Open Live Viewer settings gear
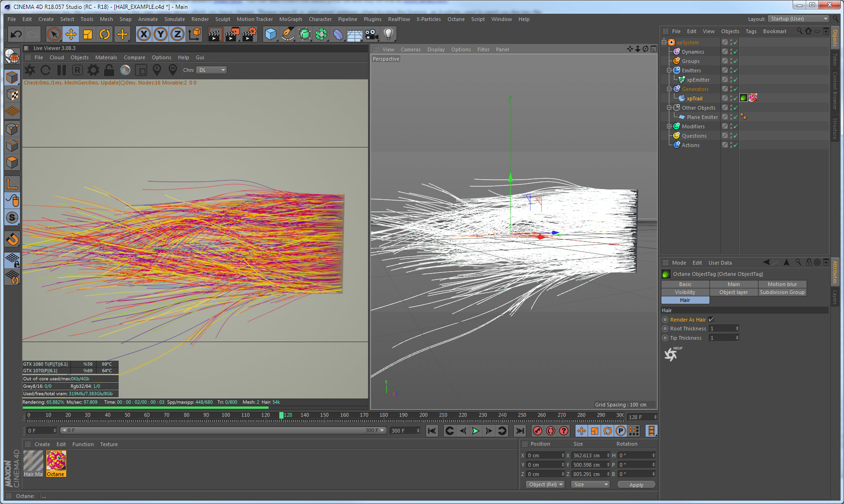Image resolution: width=844 pixels, height=504 pixels. pos(93,70)
